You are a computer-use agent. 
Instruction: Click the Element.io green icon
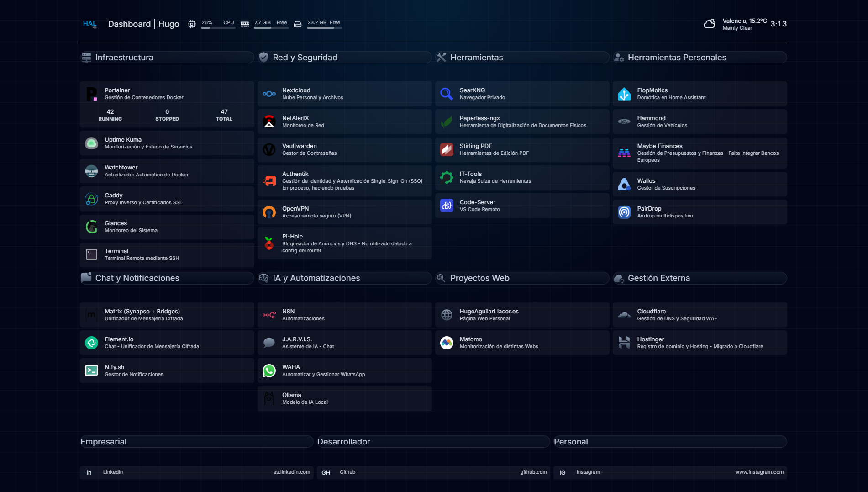click(92, 343)
